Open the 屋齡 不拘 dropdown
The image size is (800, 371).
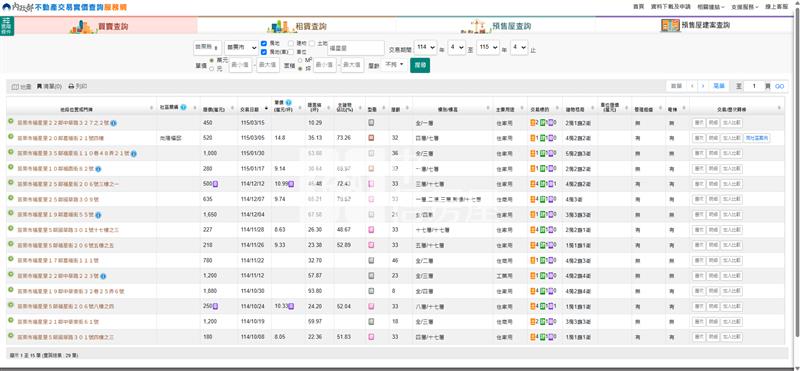tap(394, 65)
